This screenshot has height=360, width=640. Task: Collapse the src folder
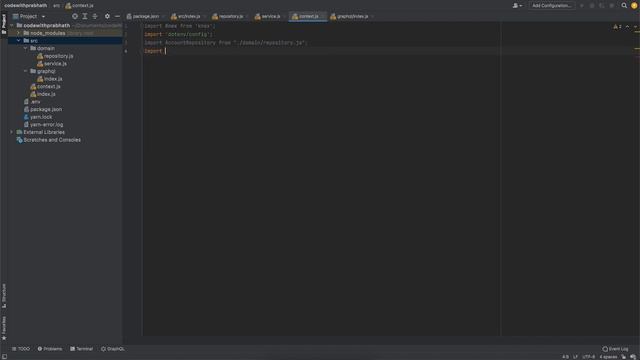[18, 40]
